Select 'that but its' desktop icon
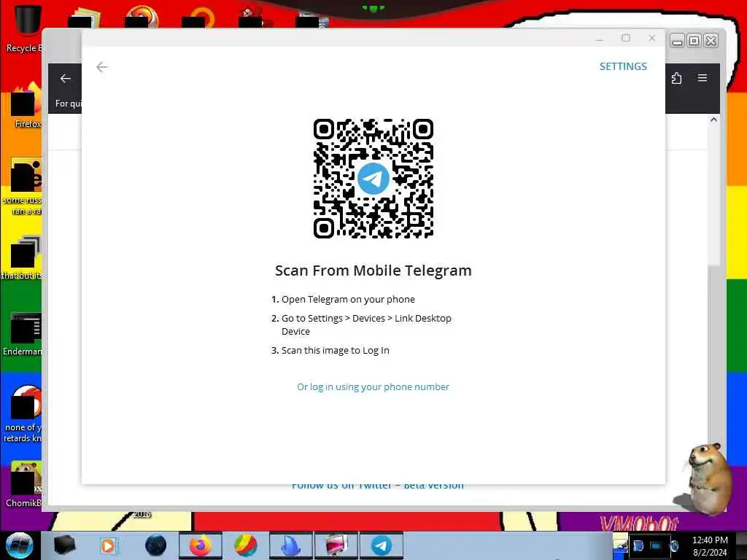Image resolution: width=747 pixels, height=560 pixels. [23, 257]
